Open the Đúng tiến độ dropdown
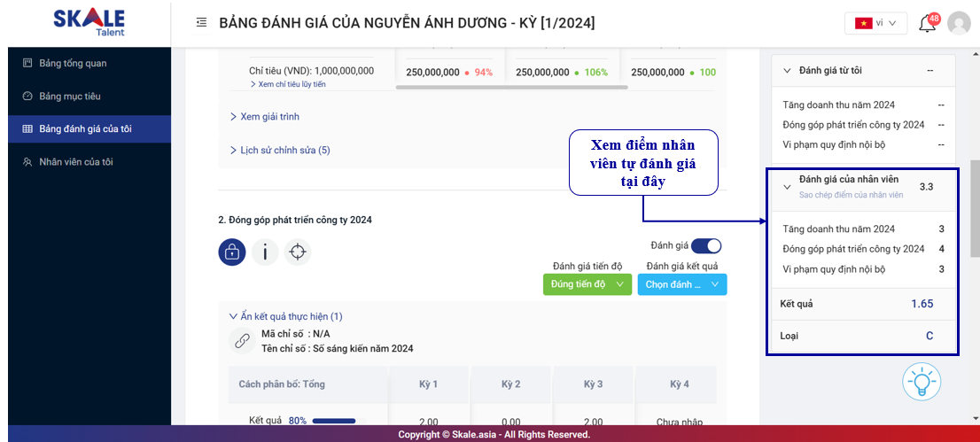Image resolution: width=980 pixels, height=442 pixels. click(587, 284)
